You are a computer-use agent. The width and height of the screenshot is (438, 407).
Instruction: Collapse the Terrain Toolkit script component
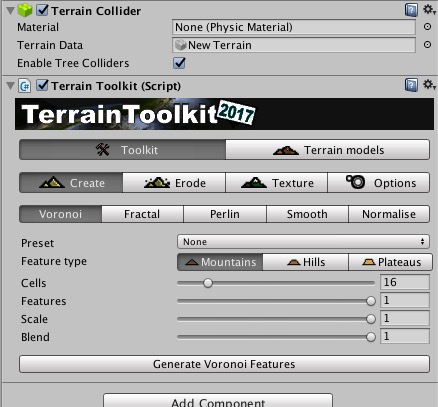(x=10, y=86)
